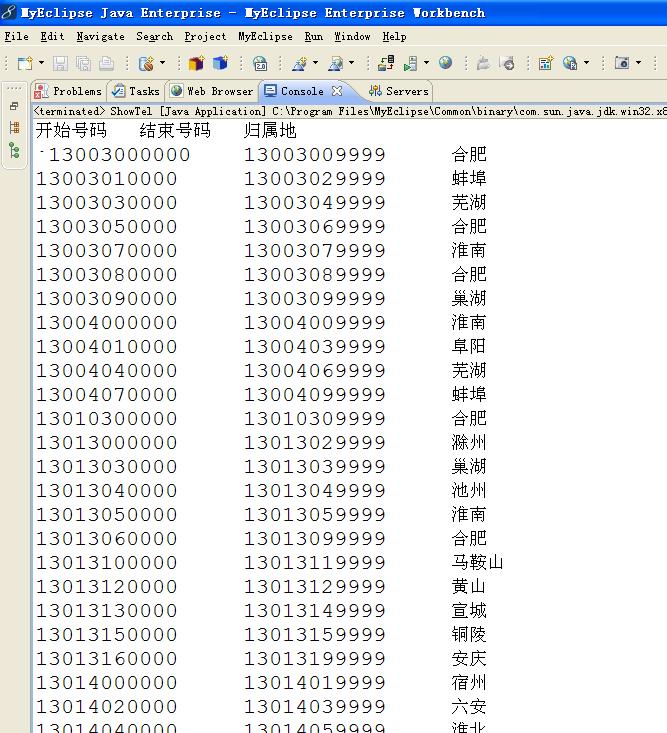Switch to the Problems tab
The height and width of the screenshot is (733, 667).
pos(68,91)
